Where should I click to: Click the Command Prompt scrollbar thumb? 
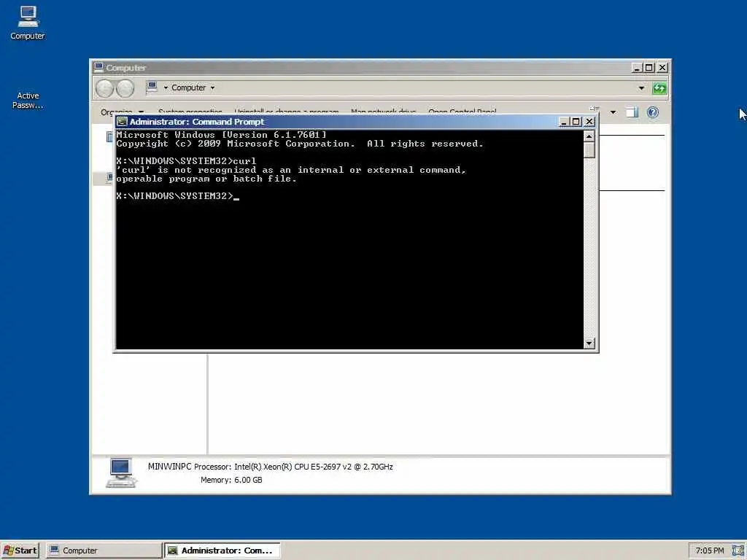[x=589, y=149]
